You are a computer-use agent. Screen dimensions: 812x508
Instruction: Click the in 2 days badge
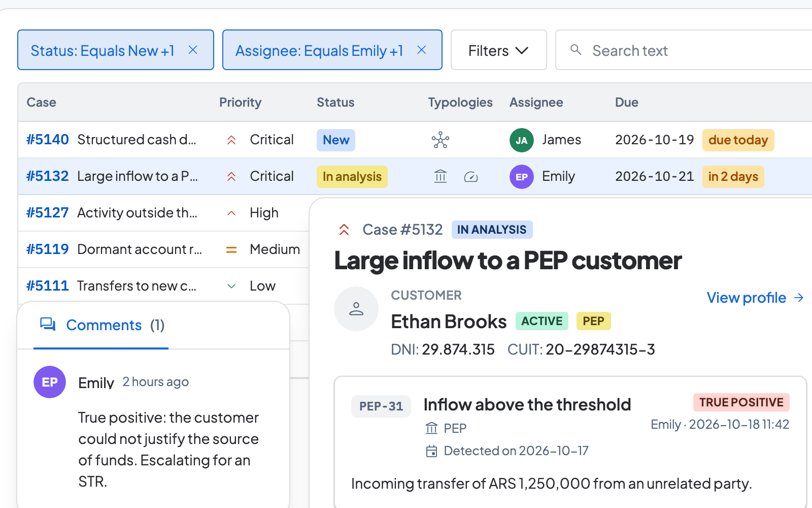pos(733,176)
